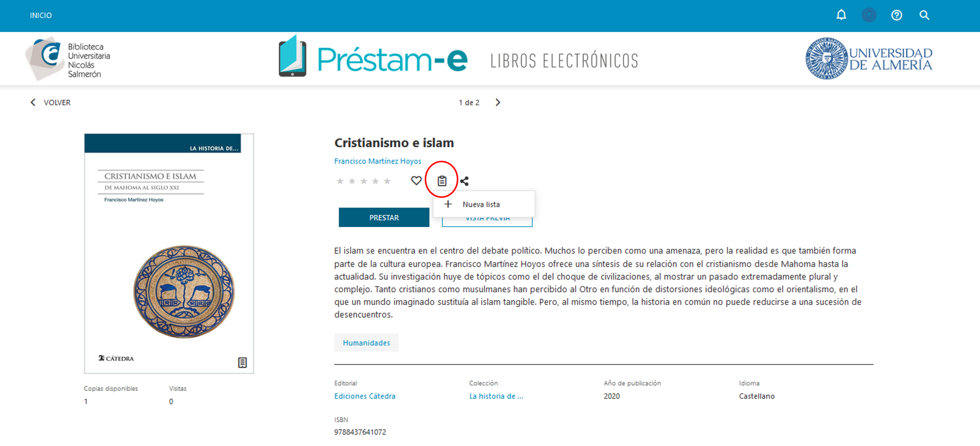980x446 pixels.
Task: Click the help question mark icon
Action: point(897,15)
